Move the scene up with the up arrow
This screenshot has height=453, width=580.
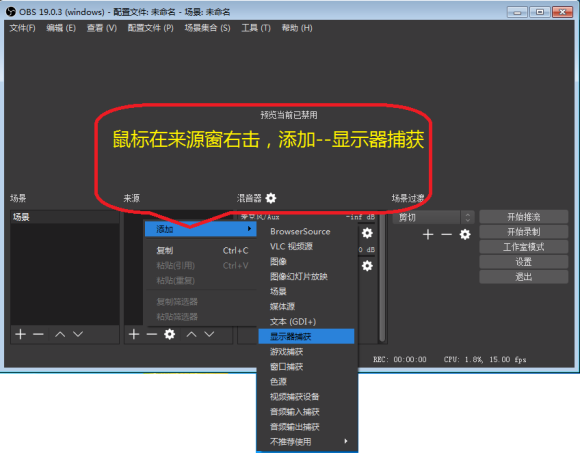[x=60, y=334]
